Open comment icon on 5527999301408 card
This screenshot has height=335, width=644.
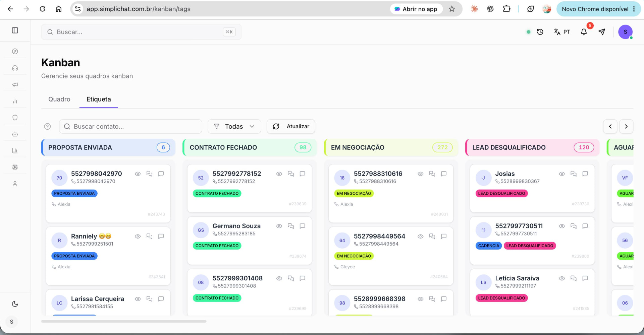pos(303,278)
